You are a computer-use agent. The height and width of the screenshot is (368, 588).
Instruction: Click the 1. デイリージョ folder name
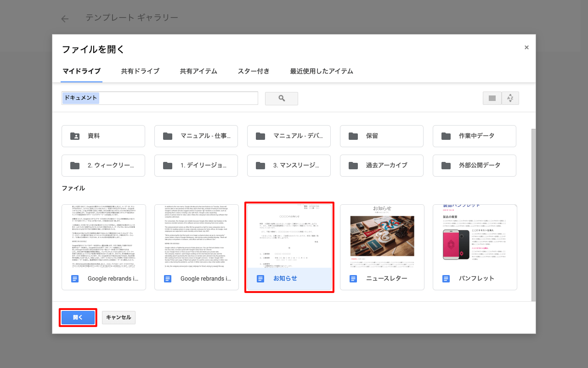(x=204, y=166)
